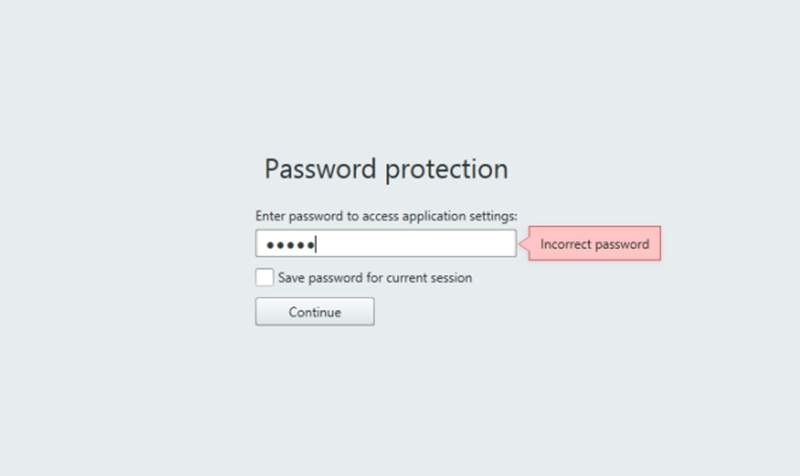Click the masked dots in the password field
800x476 pixels.
pos(288,244)
